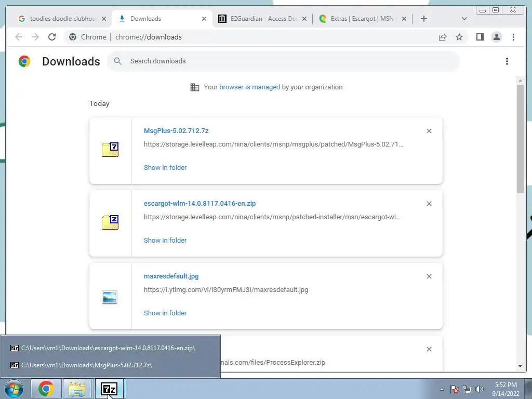Click the page scrollbar thumb
The height and width of the screenshot is (399, 532).
coord(520,139)
